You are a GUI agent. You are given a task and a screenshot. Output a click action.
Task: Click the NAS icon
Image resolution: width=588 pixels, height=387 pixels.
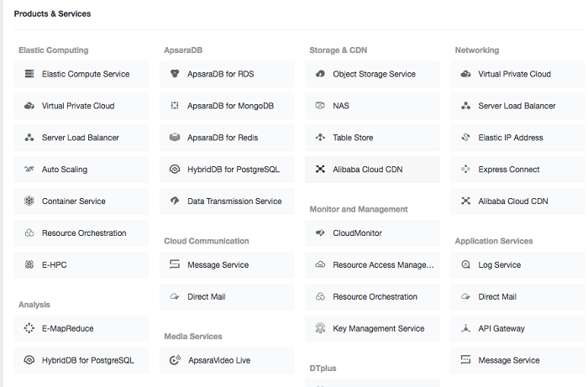(x=320, y=106)
